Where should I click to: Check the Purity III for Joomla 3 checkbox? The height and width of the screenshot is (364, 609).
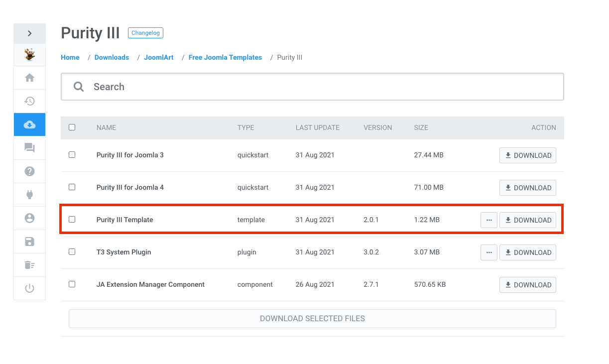72,155
